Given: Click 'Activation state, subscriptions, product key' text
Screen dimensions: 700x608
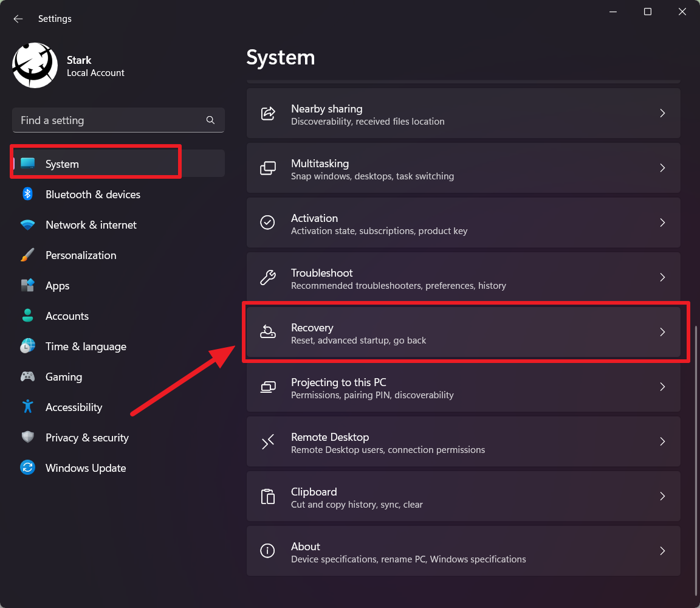Looking at the screenshot, I should pyautogui.click(x=379, y=231).
